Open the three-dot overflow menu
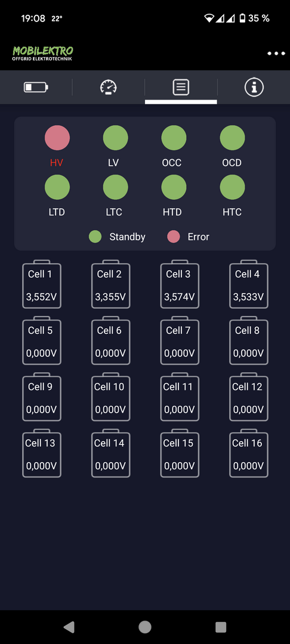 [x=276, y=54]
